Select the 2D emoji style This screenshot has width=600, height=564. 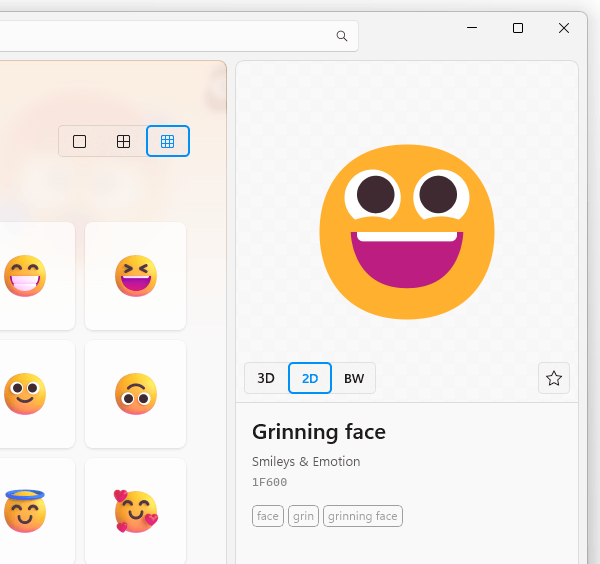click(310, 378)
